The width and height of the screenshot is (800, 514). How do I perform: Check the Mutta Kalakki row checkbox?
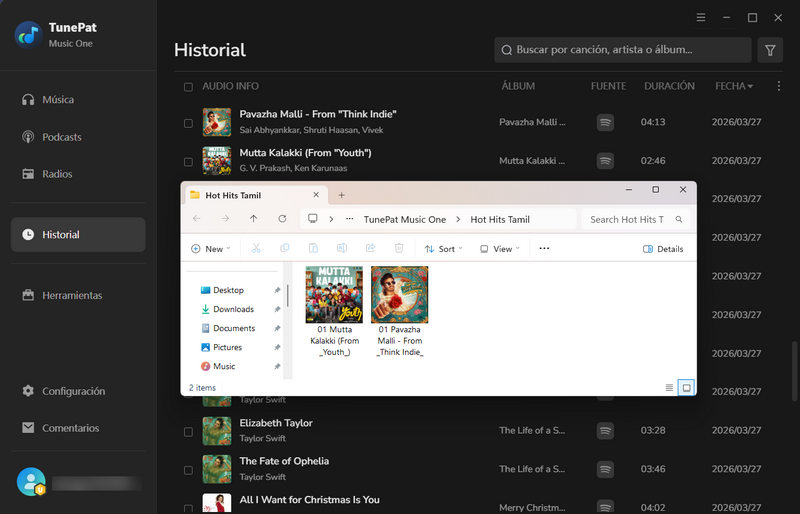click(x=188, y=162)
